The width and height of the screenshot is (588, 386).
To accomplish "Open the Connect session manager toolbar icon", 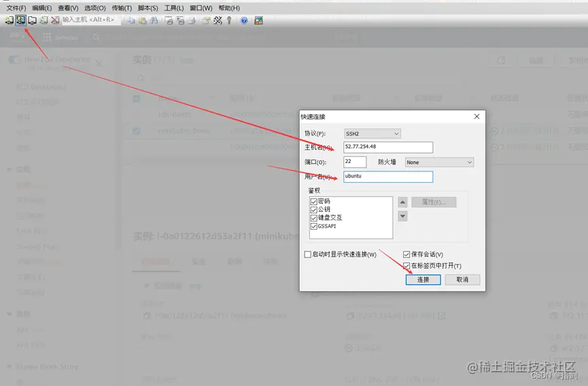I will pos(10,20).
